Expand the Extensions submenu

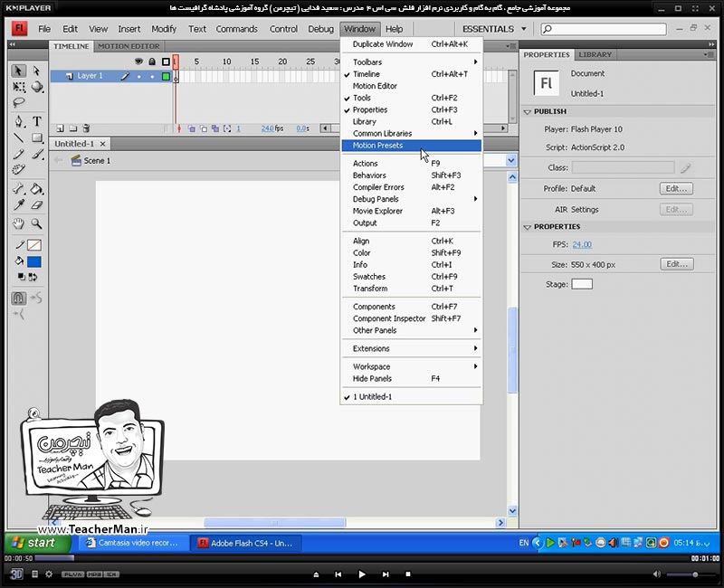pyautogui.click(x=411, y=348)
